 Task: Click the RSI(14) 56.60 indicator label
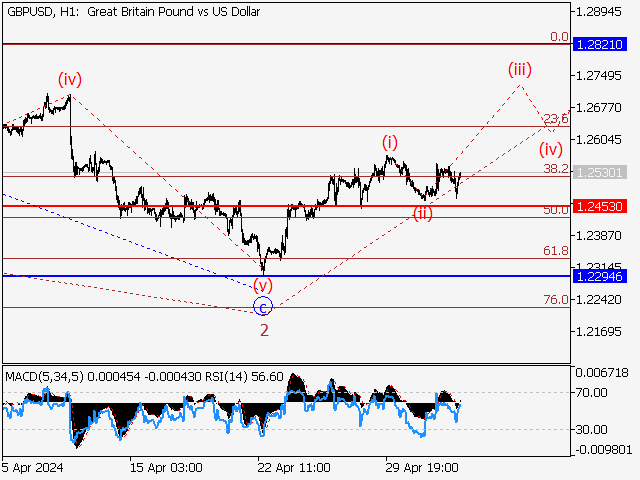pyautogui.click(x=244, y=377)
